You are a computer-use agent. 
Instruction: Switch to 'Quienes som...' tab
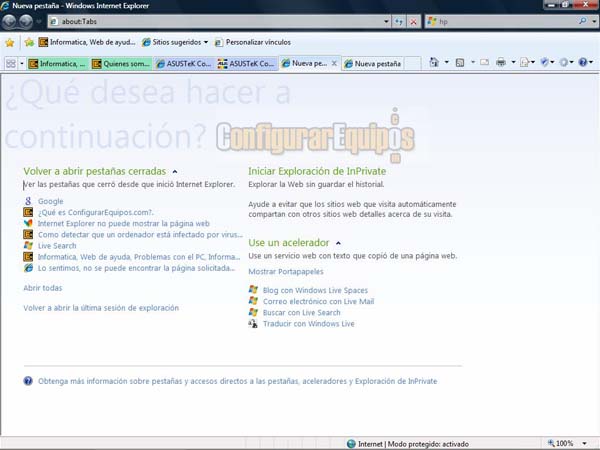pyautogui.click(x=121, y=64)
